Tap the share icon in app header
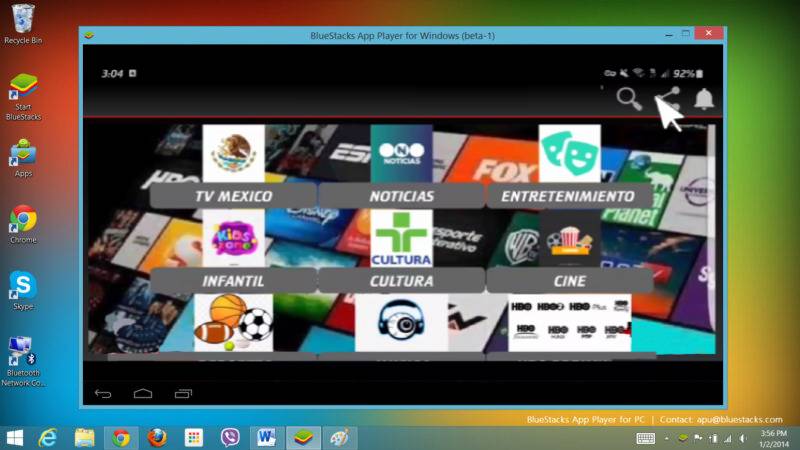Image resolution: width=800 pixels, height=450 pixels. coord(668,99)
